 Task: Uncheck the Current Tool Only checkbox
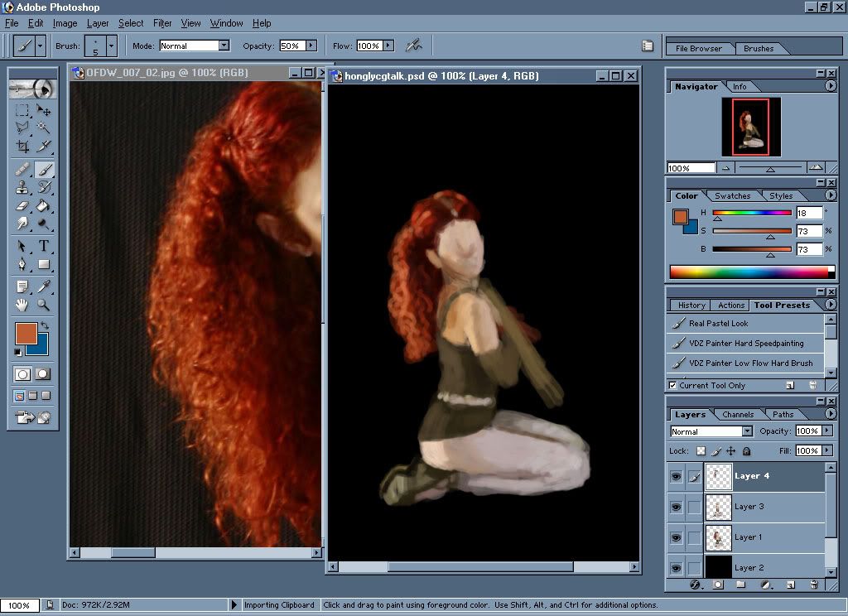pyautogui.click(x=672, y=386)
